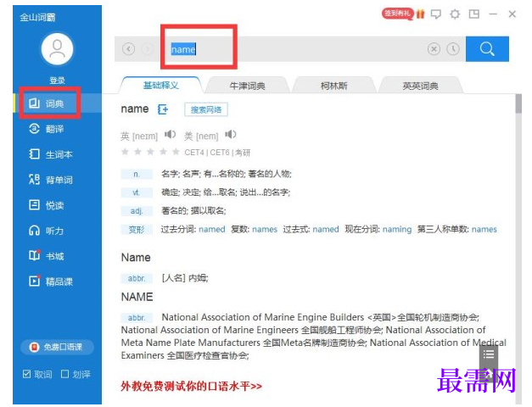Play American pronunciation speaker icon

pyautogui.click(x=231, y=135)
